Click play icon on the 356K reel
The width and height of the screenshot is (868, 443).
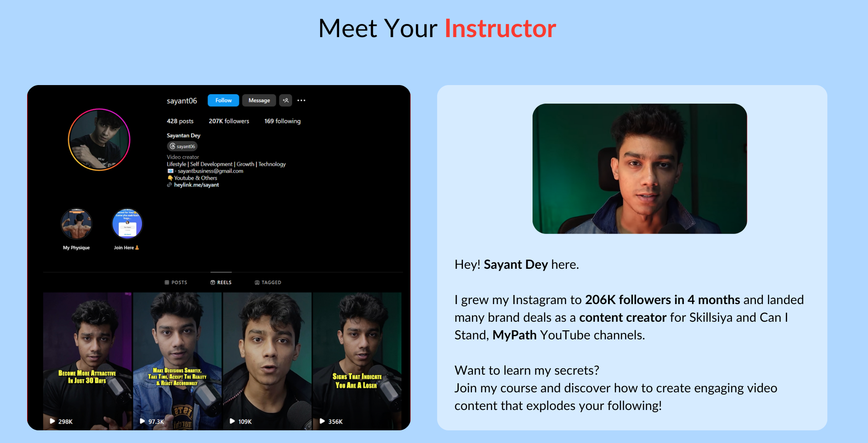pos(322,421)
